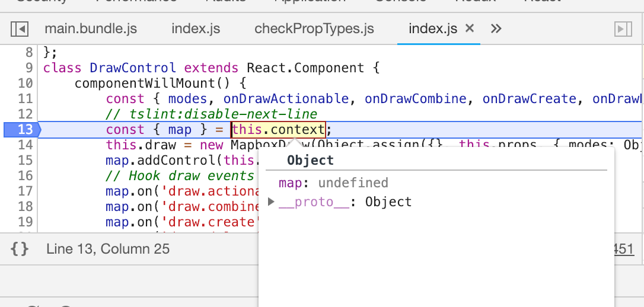The image size is (644, 307).
Task: Toggle breakpoint on line 13 gutter
Action: (x=22, y=130)
